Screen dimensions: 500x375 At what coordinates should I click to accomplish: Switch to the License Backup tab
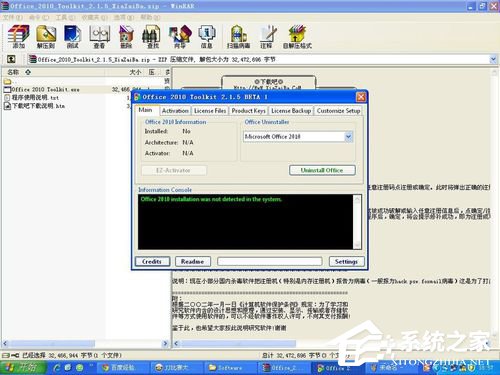pos(291,111)
